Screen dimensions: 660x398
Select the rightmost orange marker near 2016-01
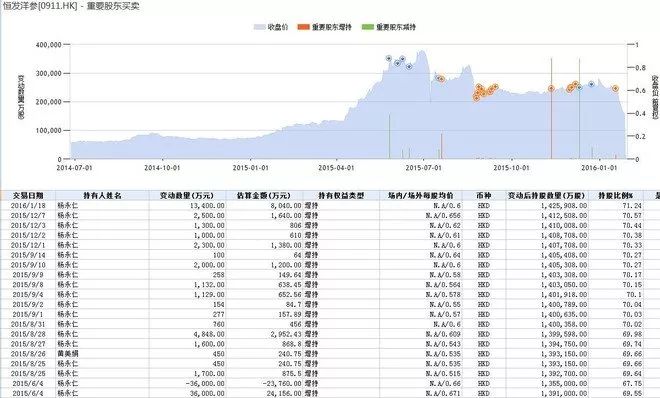tap(615, 88)
